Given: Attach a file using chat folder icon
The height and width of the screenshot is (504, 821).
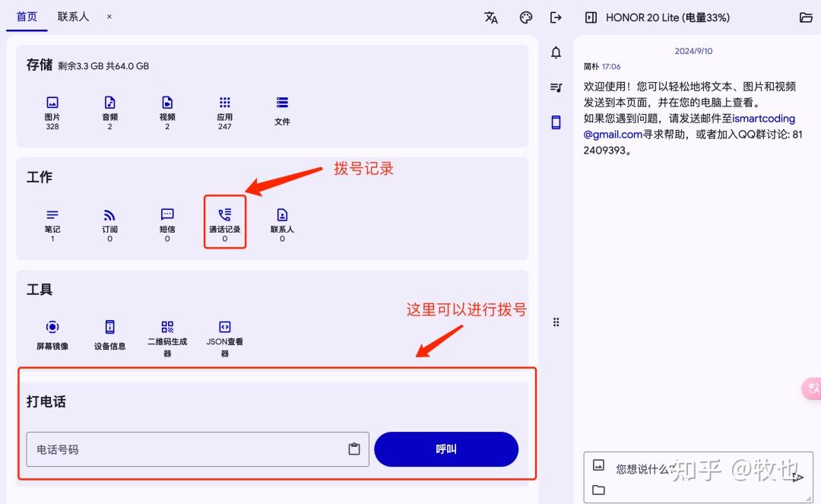Looking at the screenshot, I should 598,490.
